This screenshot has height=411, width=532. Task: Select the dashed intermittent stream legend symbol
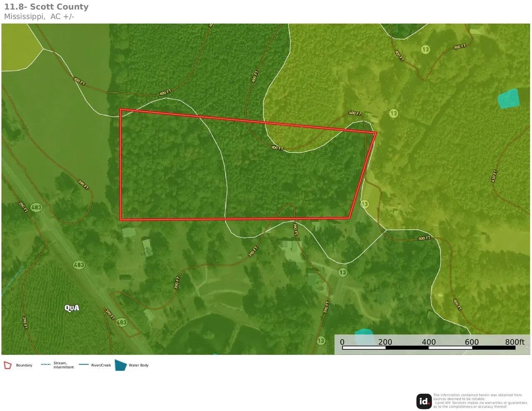coord(46,364)
